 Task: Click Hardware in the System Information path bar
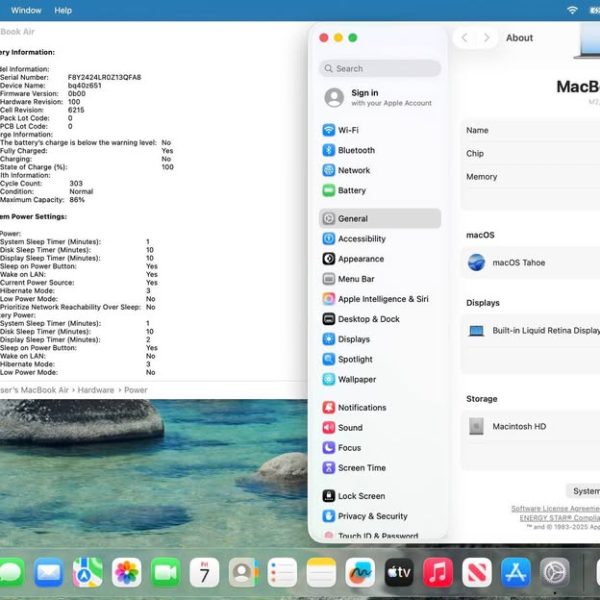pos(96,390)
